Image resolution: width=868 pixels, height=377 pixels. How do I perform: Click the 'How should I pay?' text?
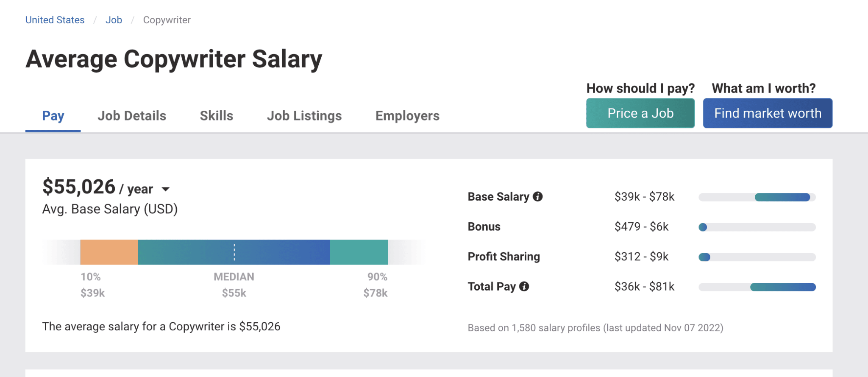point(640,88)
